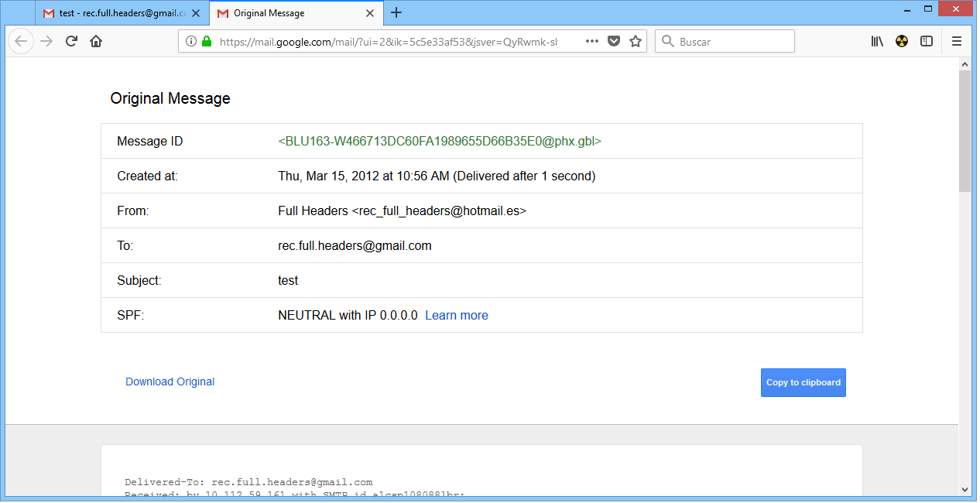Maximize the Firefox window

[927, 9]
